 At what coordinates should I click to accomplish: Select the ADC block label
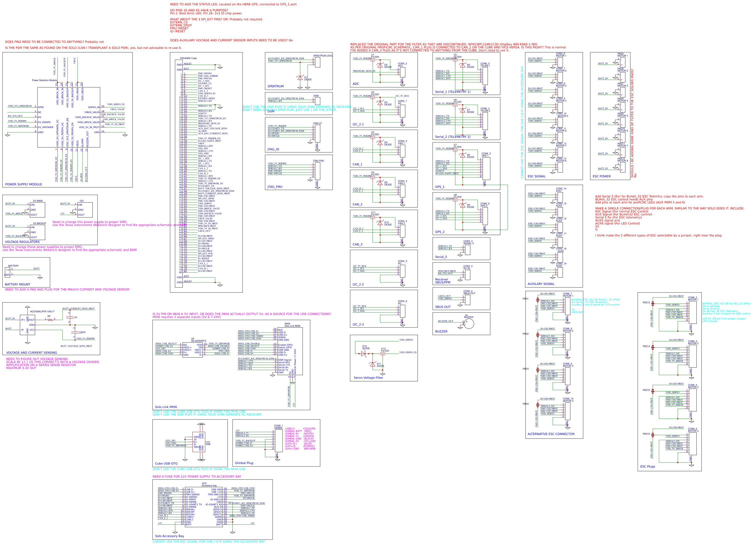click(x=356, y=84)
